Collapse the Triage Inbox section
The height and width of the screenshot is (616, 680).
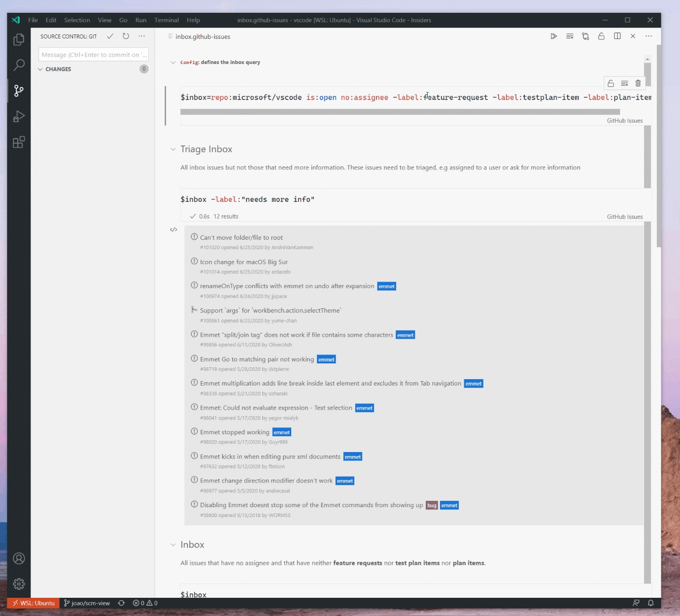[x=173, y=149]
